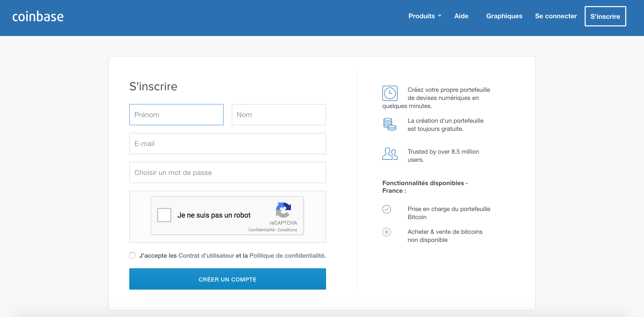This screenshot has height=317, width=644.
Task: Click the clock wallet creation icon
Action: [x=390, y=93]
